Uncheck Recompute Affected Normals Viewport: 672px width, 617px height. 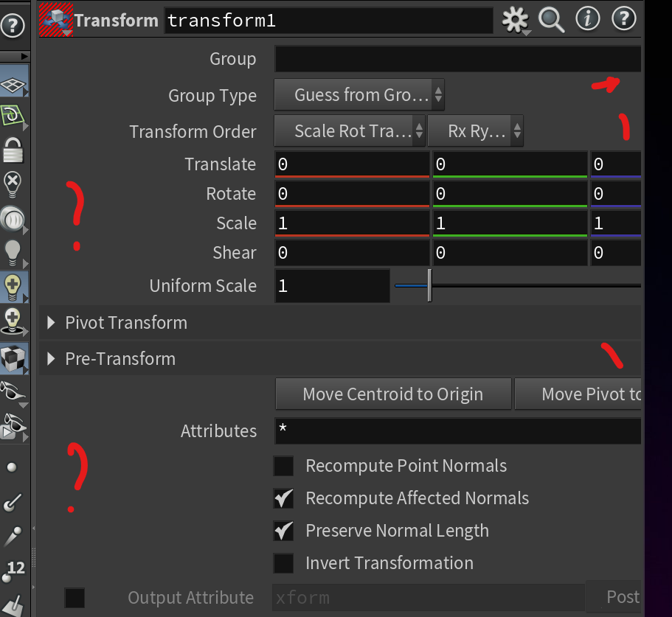(283, 498)
